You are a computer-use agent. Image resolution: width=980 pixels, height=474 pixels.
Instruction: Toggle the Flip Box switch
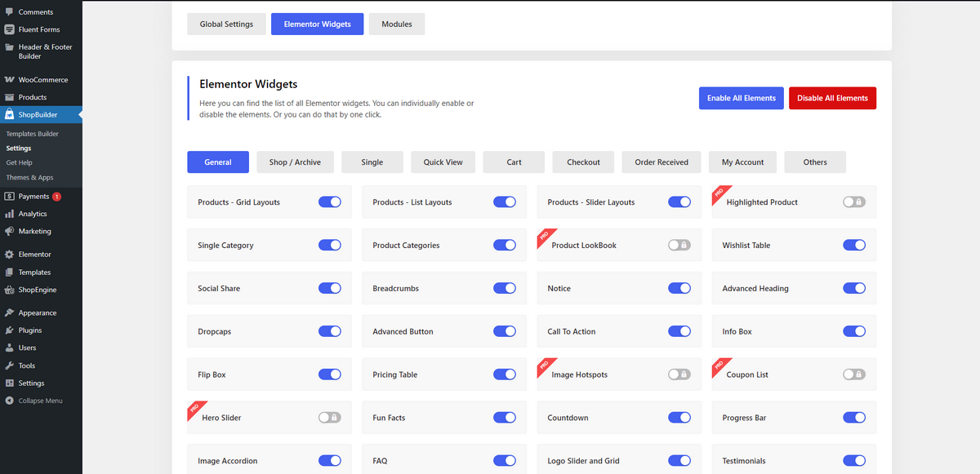point(330,374)
